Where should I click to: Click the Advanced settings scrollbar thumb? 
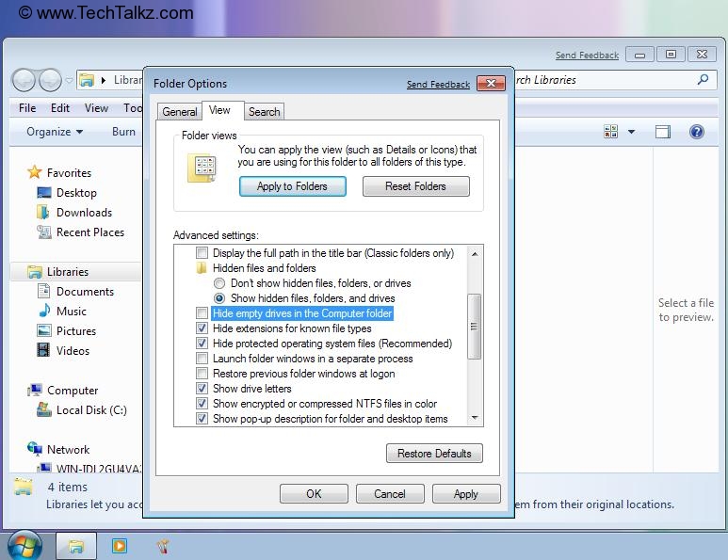[x=474, y=327]
